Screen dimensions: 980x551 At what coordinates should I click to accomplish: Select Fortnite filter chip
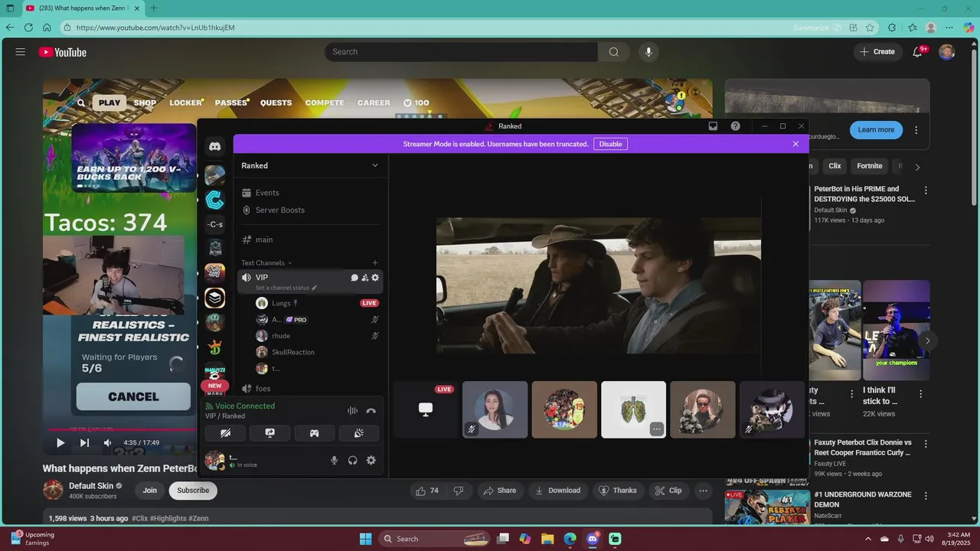pyautogui.click(x=870, y=166)
